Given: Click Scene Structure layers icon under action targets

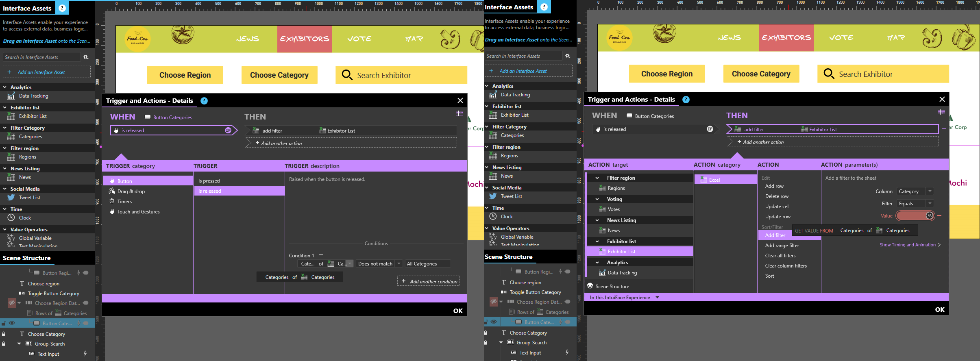Looking at the screenshot, I should [x=590, y=286].
